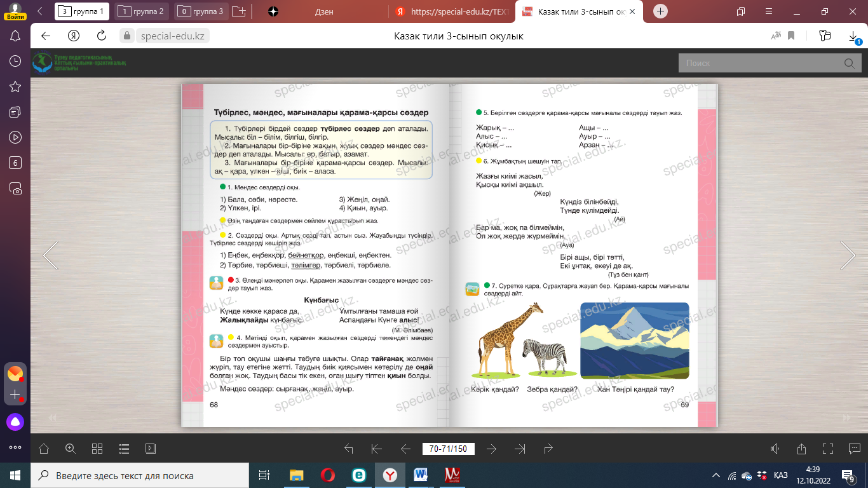Go back using the browser back arrow

pos(46,36)
